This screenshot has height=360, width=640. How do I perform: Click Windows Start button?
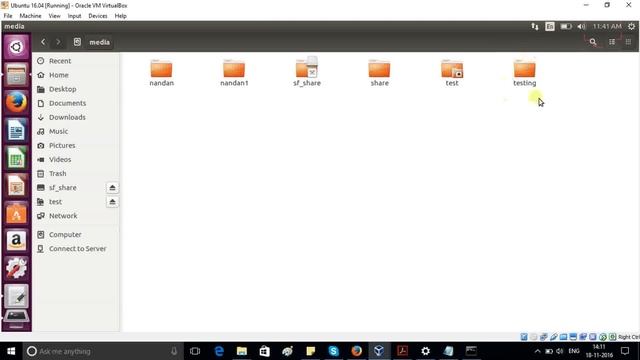click(x=11, y=351)
